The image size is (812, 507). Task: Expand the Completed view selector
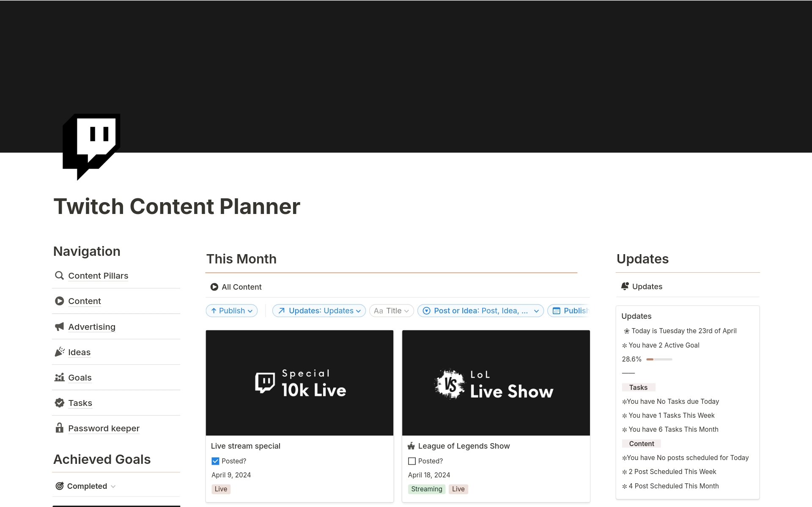[x=86, y=486]
